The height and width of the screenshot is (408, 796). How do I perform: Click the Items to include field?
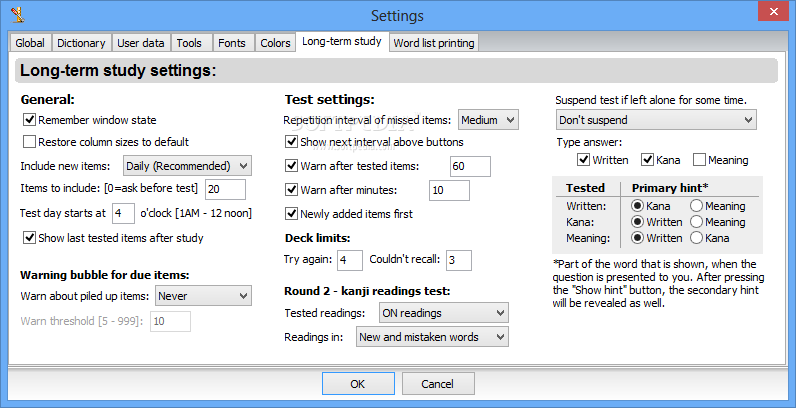[x=225, y=189]
